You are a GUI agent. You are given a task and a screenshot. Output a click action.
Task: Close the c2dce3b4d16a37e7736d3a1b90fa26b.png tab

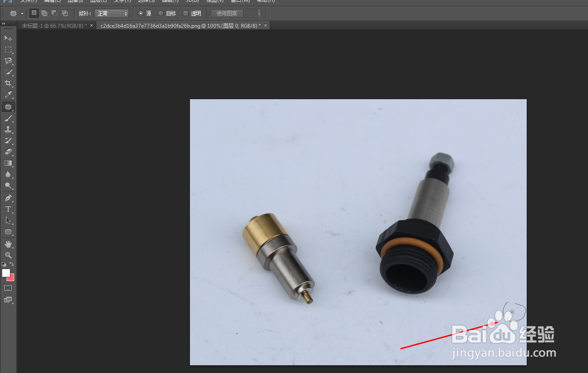pyautogui.click(x=266, y=25)
